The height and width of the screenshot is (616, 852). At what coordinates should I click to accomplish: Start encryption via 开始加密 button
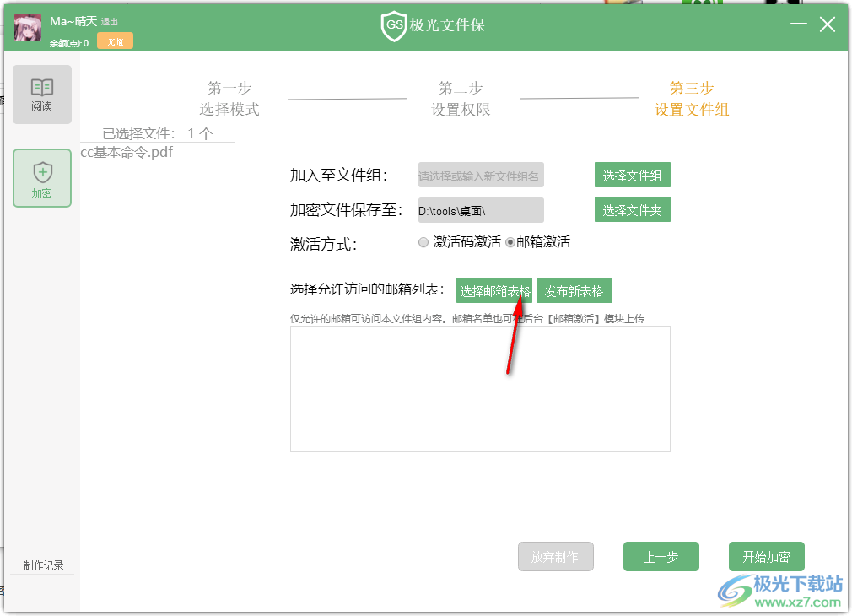click(x=766, y=556)
